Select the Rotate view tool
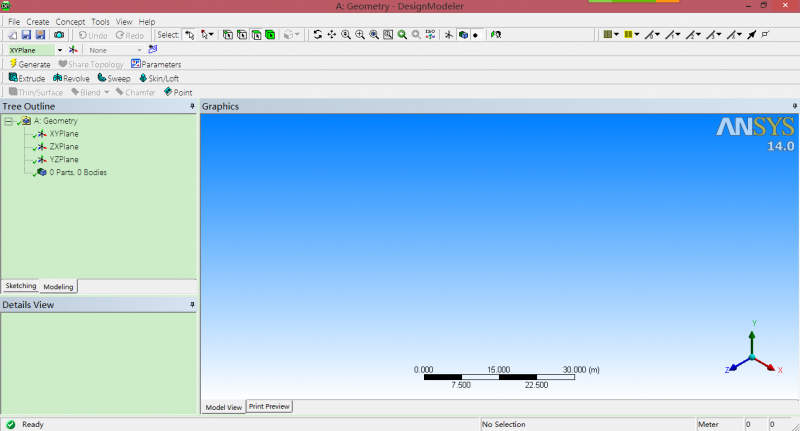Viewport: 800px width, 431px height. point(317,35)
